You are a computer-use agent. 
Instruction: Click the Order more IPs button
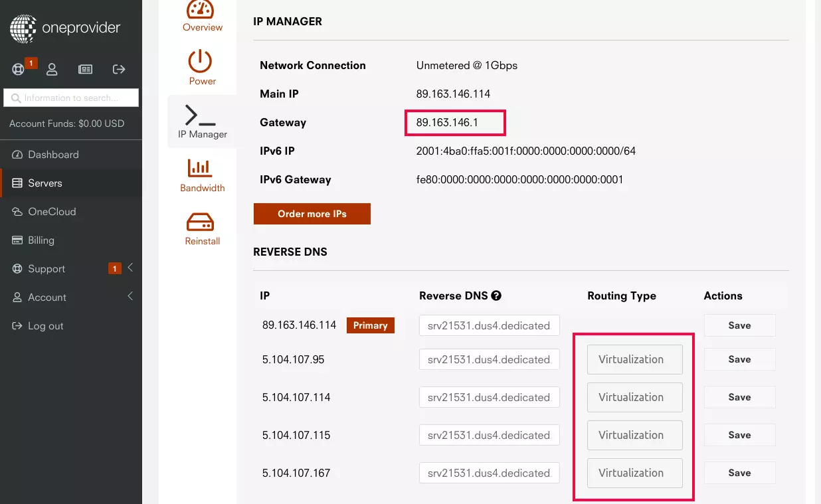312,213
